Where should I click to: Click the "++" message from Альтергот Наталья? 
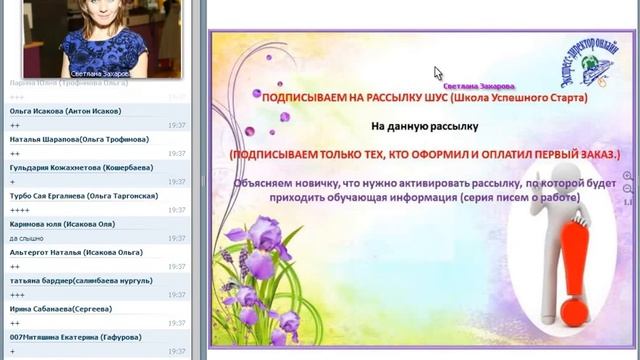(14, 267)
